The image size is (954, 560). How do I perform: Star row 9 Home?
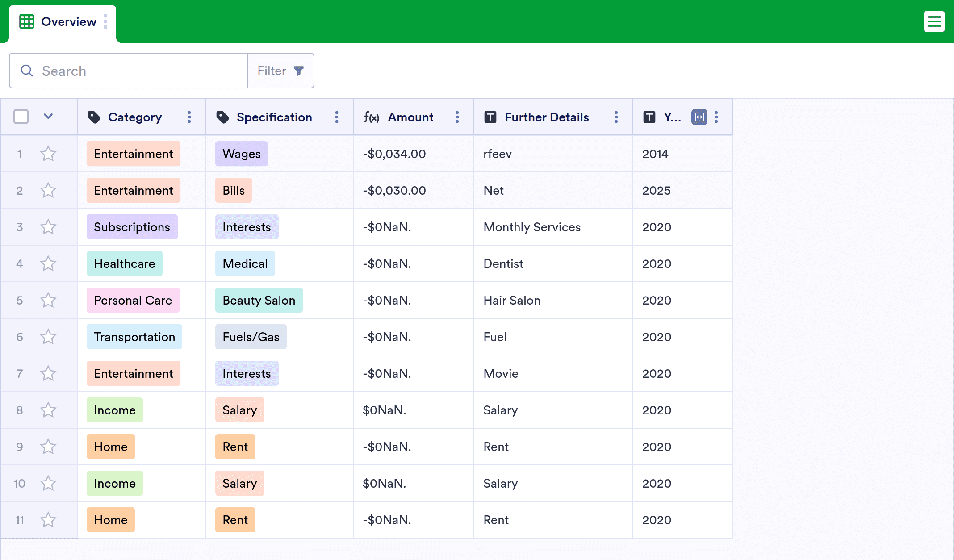[x=48, y=447]
